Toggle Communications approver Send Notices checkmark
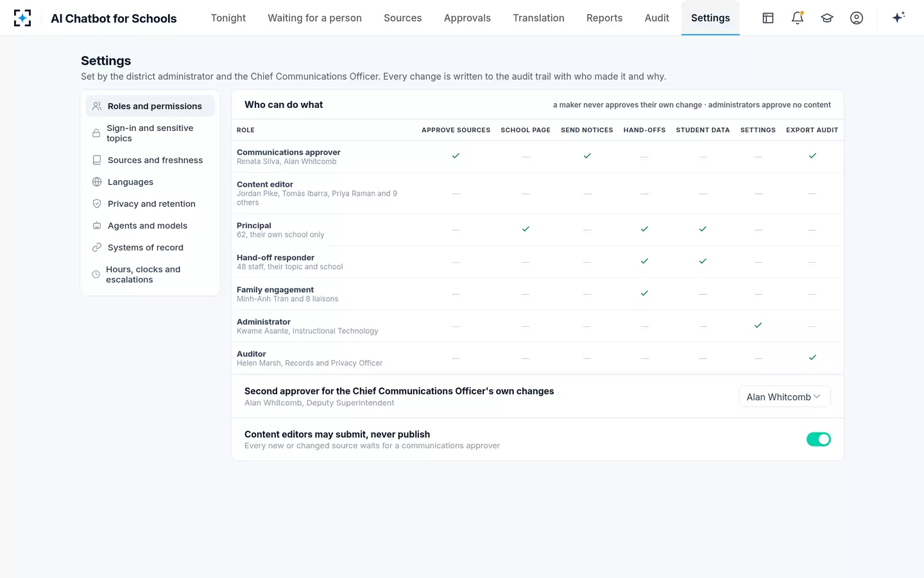The width and height of the screenshot is (924, 578). click(x=587, y=156)
